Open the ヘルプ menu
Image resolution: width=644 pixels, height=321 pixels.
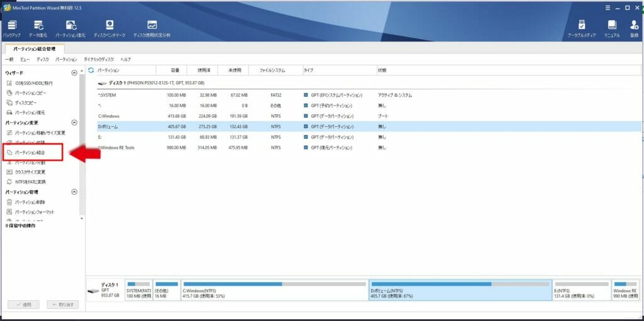click(126, 60)
